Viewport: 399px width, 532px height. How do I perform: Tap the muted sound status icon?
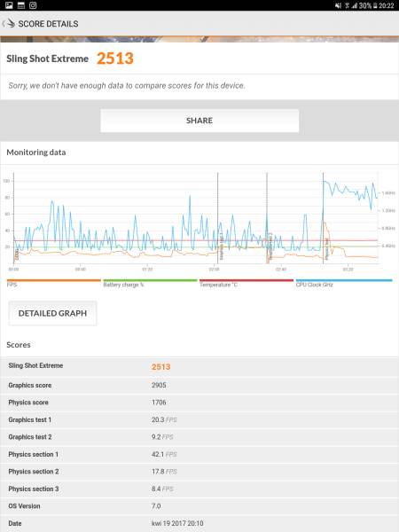coord(339,5)
